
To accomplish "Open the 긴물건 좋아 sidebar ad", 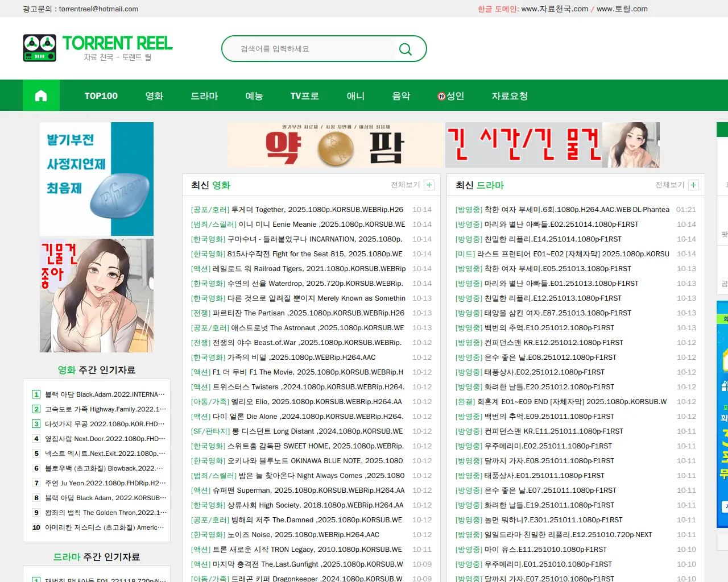I will pos(97,296).
